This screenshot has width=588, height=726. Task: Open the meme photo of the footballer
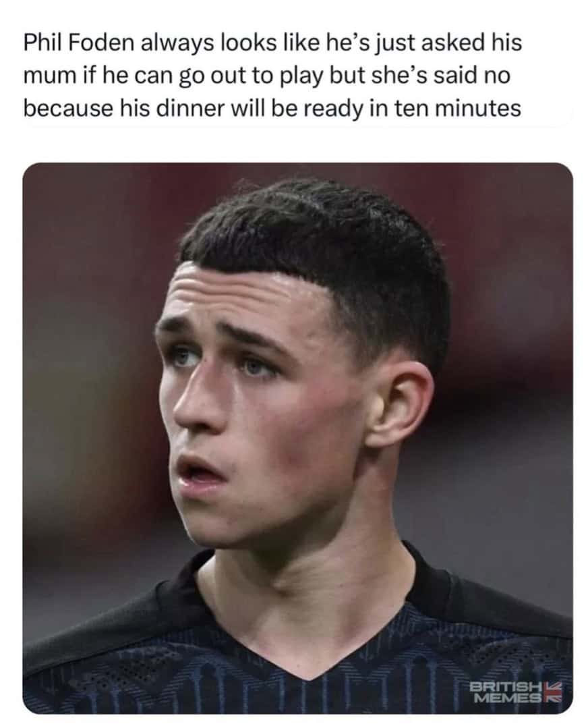(x=297, y=437)
